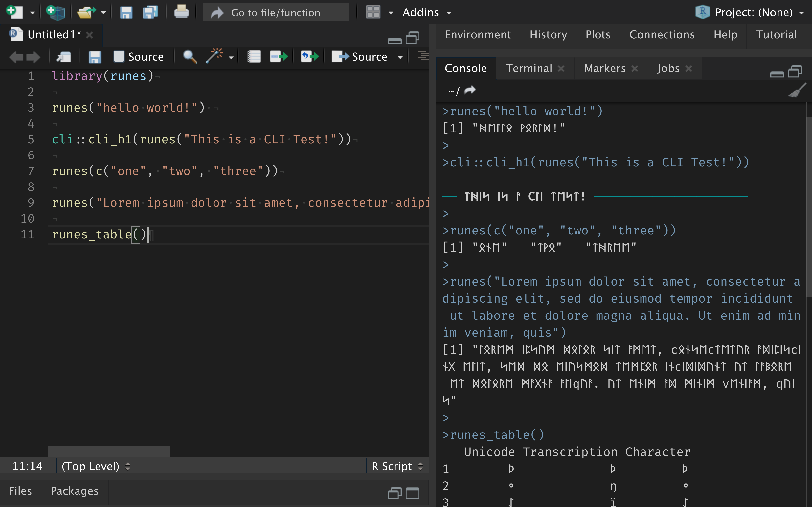Open the Source button dropdown arrow
The height and width of the screenshot is (507, 812).
400,57
